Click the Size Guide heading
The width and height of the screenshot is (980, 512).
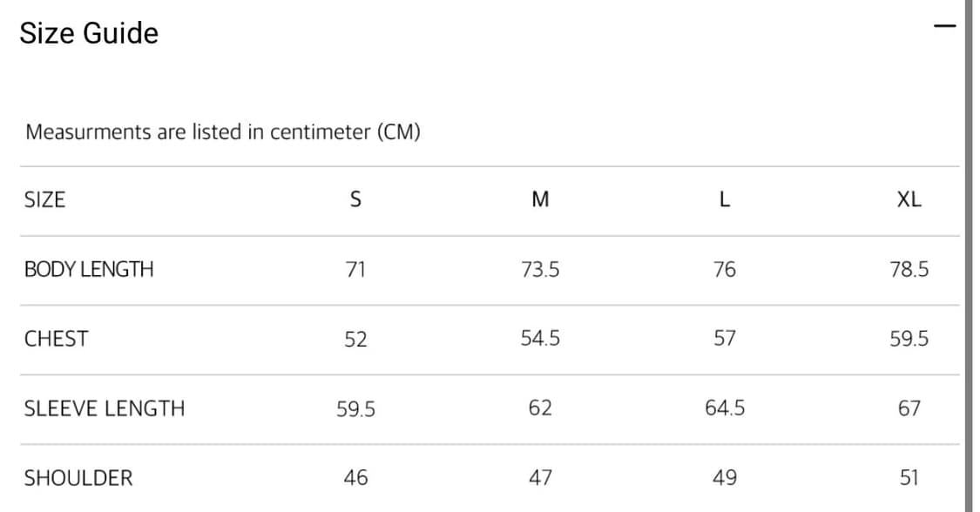tap(89, 34)
